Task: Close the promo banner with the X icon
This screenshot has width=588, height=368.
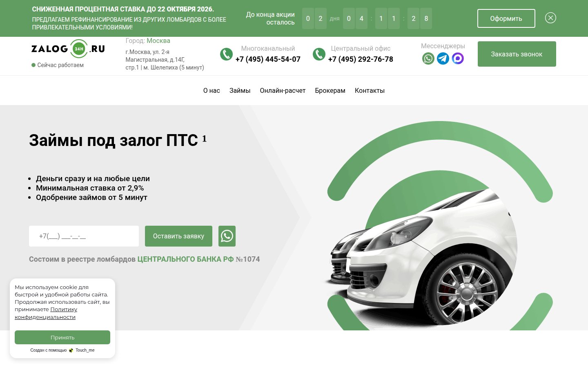Action: click(x=550, y=18)
